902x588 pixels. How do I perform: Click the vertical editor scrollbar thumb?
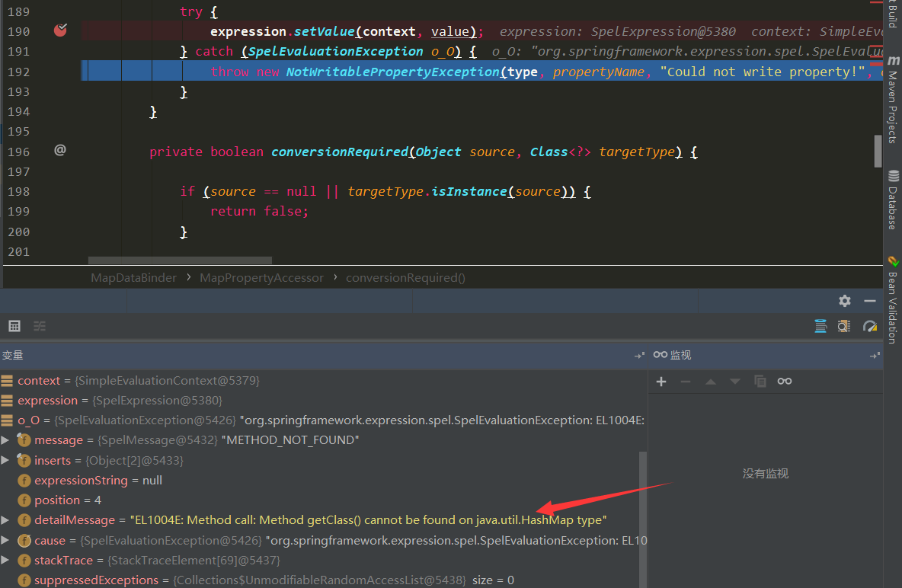pyautogui.click(x=878, y=151)
